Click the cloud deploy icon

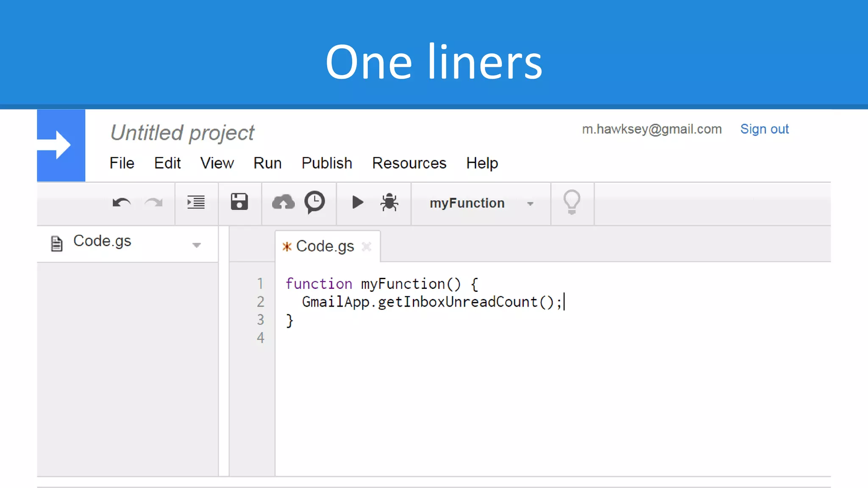(283, 202)
